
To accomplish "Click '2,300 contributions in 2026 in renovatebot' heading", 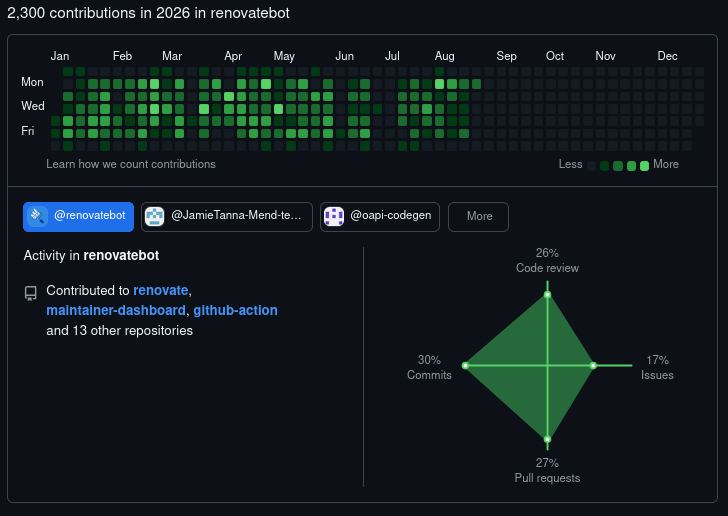I will pyautogui.click(x=149, y=13).
